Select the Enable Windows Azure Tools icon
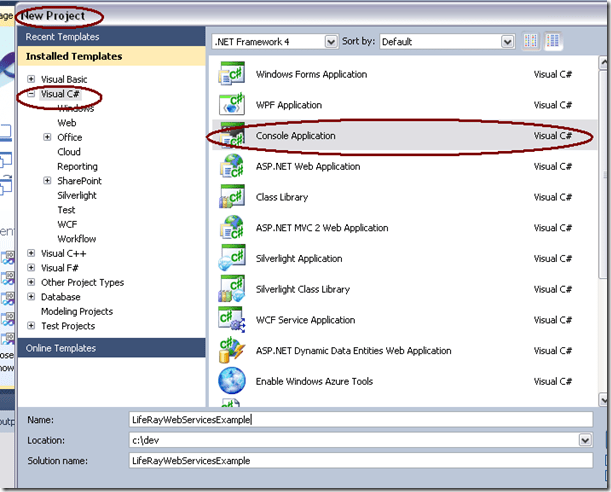Screen dimensions: 611x492 (x=232, y=382)
